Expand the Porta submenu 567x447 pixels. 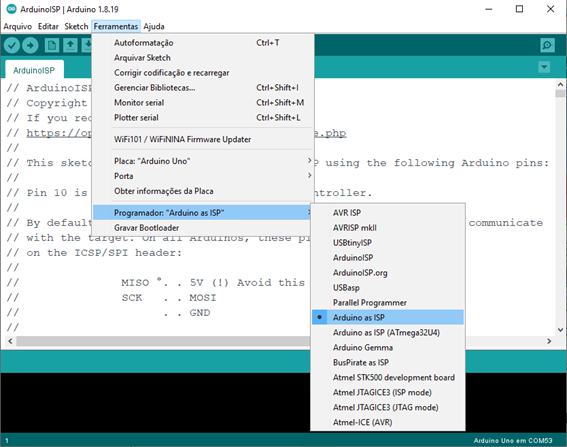point(202,176)
